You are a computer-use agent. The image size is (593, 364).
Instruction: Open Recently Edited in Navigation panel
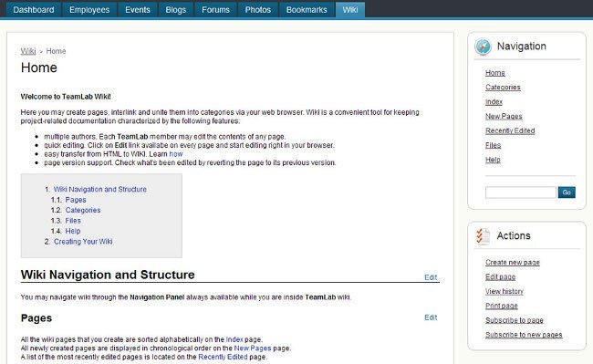[x=510, y=130]
